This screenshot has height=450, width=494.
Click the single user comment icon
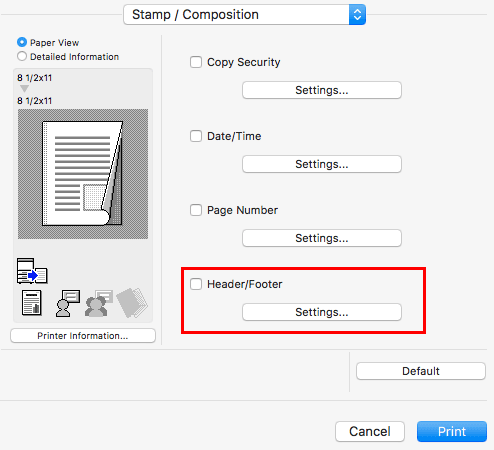tap(68, 303)
